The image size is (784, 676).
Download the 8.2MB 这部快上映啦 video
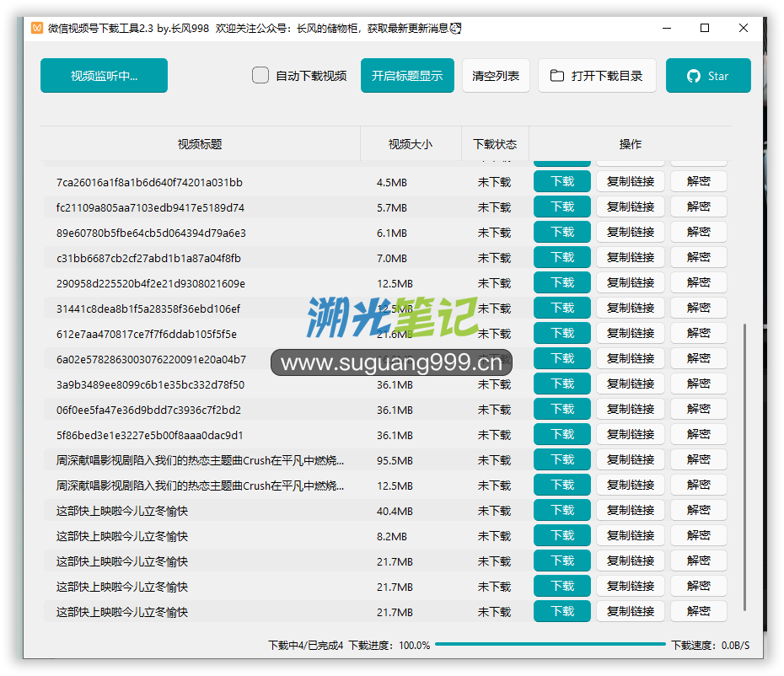(562, 535)
